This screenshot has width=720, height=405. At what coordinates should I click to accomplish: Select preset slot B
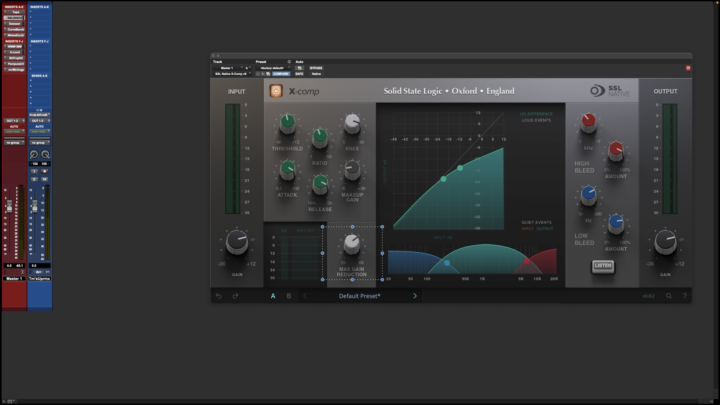pos(289,296)
